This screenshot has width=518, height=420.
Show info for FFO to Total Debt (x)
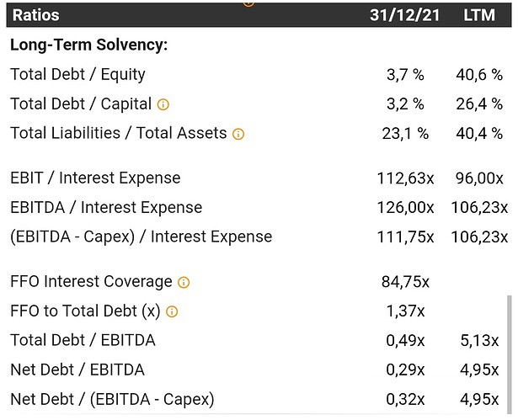pyautogui.click(x=172, y=312)
